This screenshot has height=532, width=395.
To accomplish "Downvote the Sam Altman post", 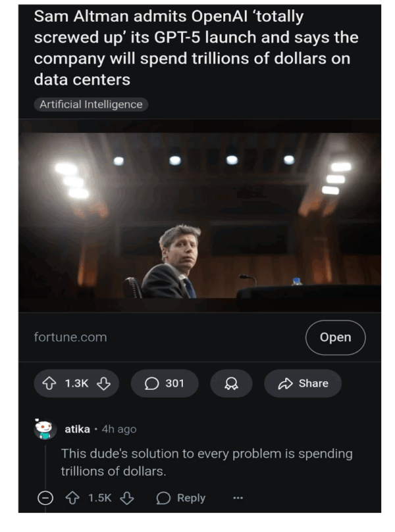I will (103, 383).
